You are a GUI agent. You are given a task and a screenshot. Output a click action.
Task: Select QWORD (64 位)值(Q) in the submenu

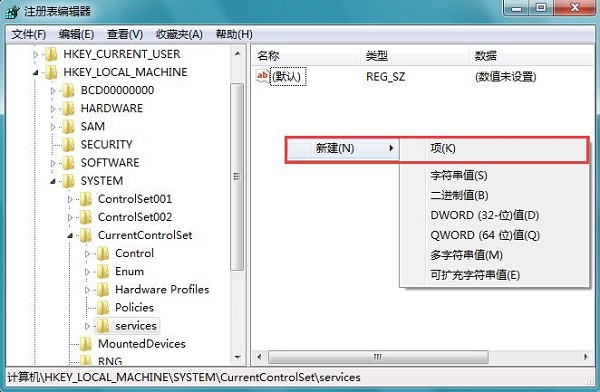pos(494,235)
